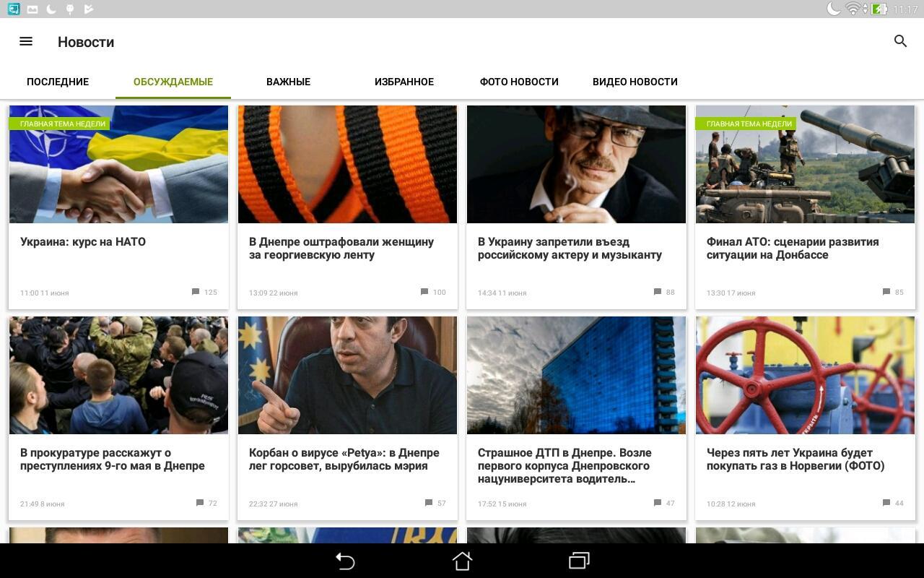Tap the Wi-Fi status bar icon

pyautogui.click(x=853, y=9)
